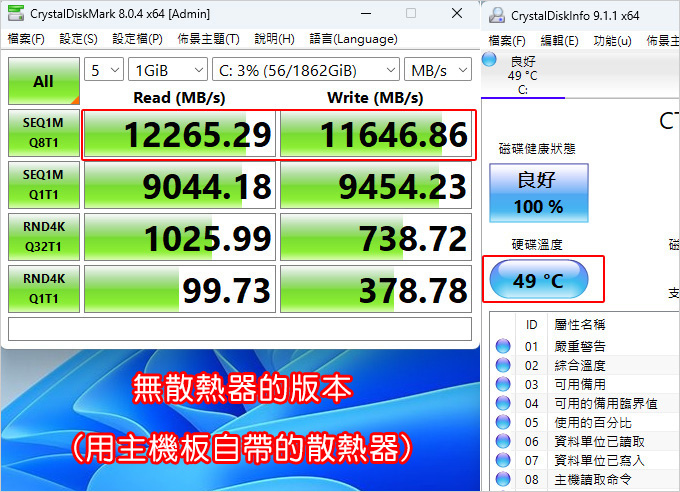Click the green All benchmark button
The height and width of the screenshot is (492, 680).
(44, 81)
